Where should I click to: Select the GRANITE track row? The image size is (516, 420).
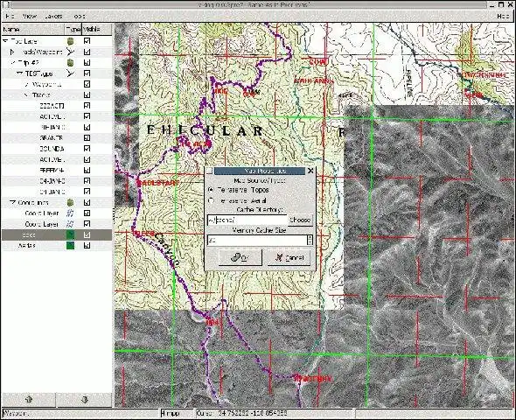pyautogui.click(x=57, y=137)
